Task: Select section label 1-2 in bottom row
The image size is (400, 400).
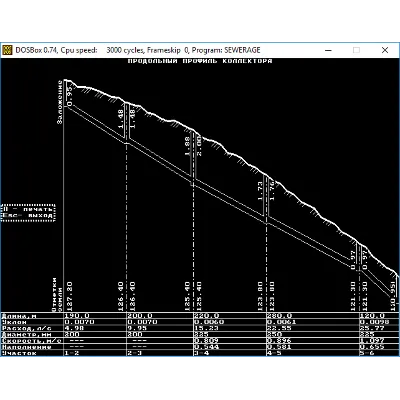Action: (x=71, y=353)
